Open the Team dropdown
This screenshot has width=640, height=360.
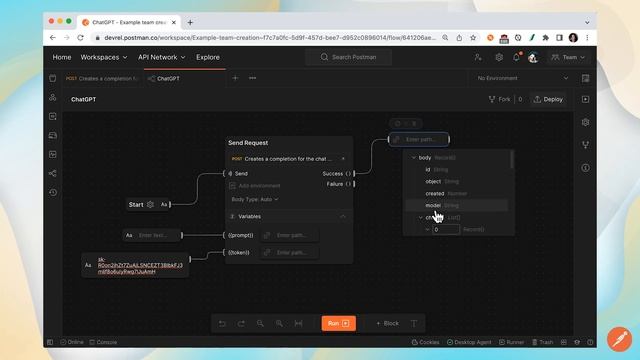coord(568,57)
